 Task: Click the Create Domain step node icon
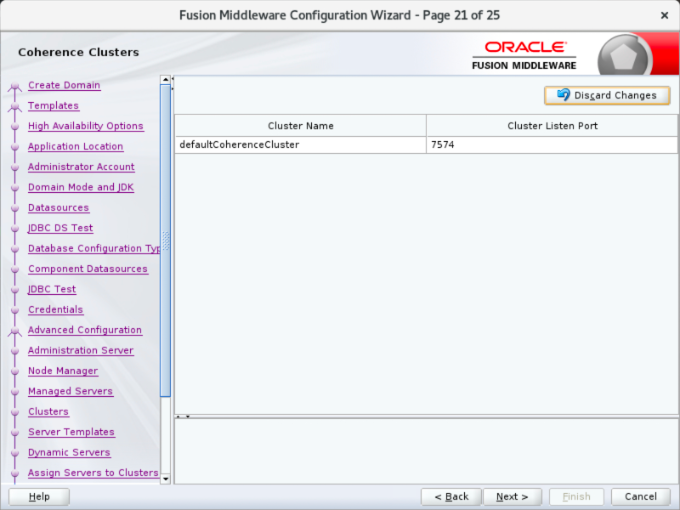click(15, 87)
